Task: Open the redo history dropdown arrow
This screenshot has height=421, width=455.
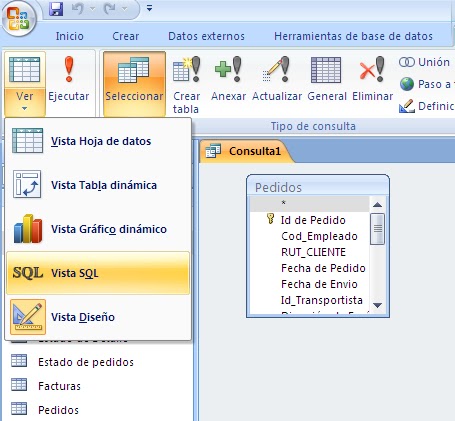Action: coord(125,9)
